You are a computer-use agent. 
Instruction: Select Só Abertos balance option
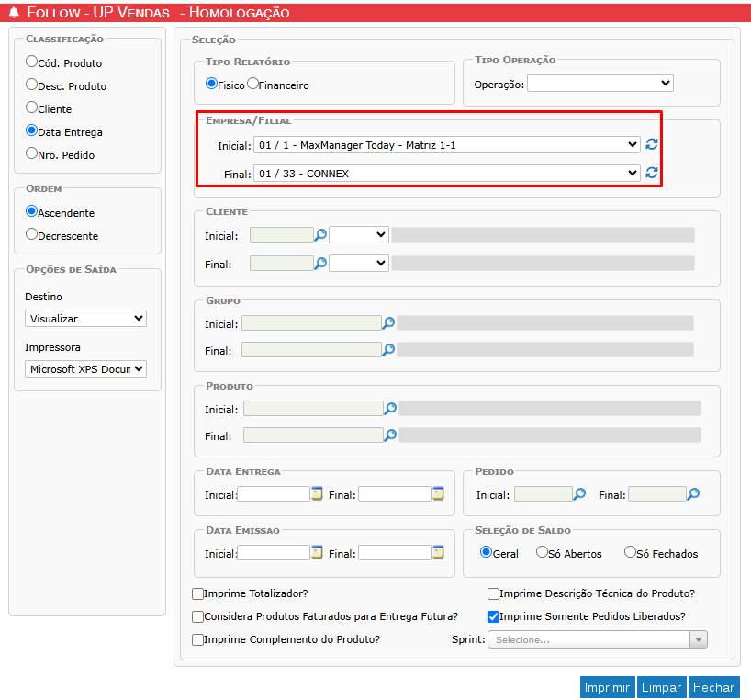tap(542, 553)
